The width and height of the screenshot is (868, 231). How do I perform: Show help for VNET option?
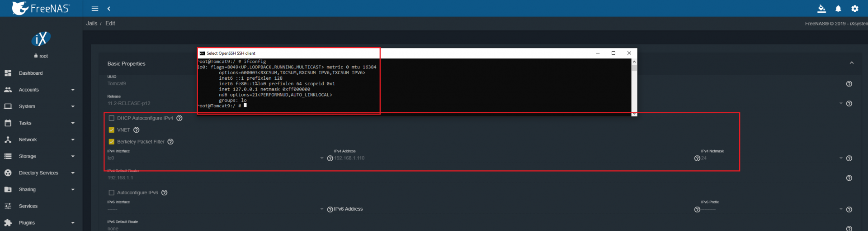pos(137,130)
